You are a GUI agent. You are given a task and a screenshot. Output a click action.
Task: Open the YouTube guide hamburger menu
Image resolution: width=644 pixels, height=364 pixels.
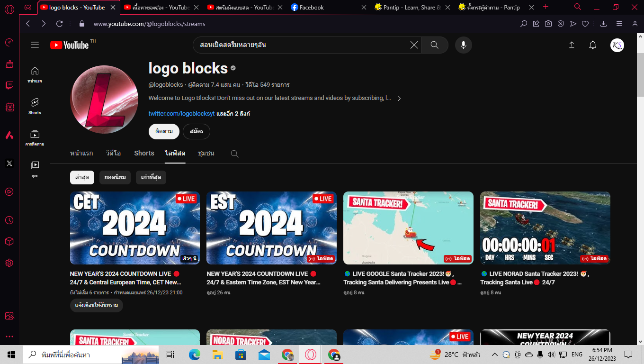pos(35,45)
